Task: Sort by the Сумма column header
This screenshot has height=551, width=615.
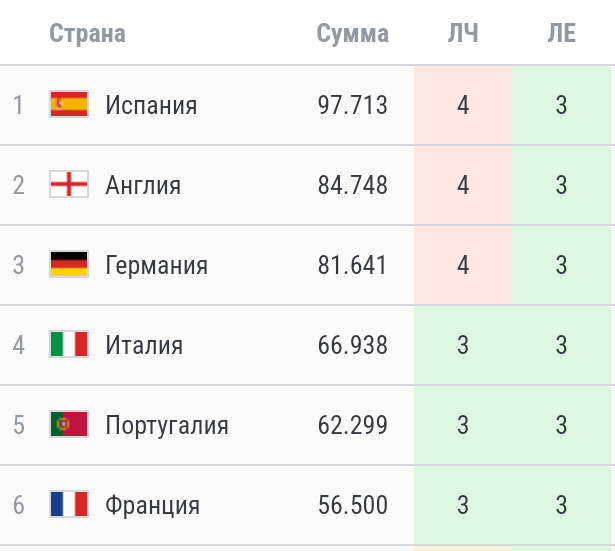Action: 353,33
